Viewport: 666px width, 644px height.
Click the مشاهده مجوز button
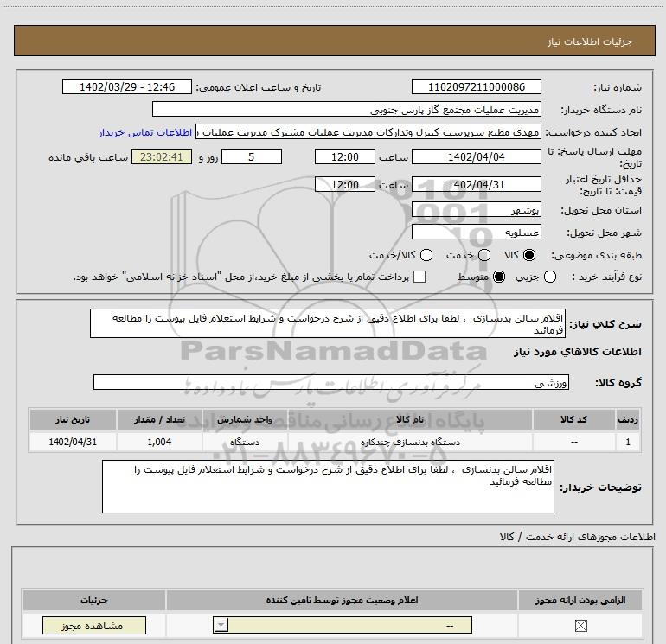click(94, 625)
